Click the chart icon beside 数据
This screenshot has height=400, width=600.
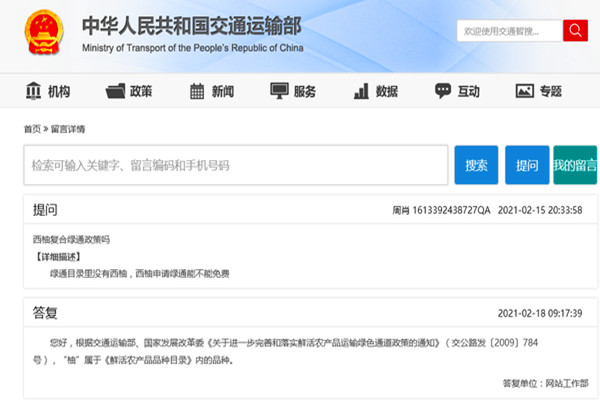point(361,91)
